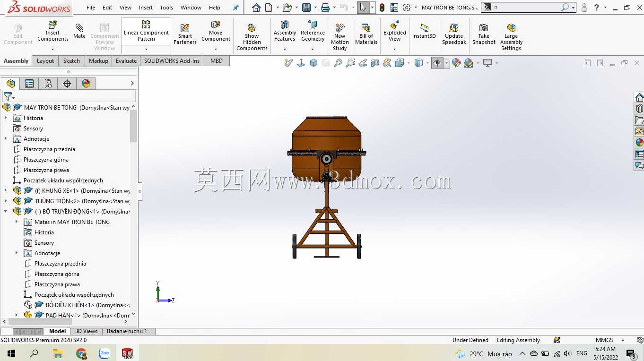Activate the Move Component tool

coord(216,32)
